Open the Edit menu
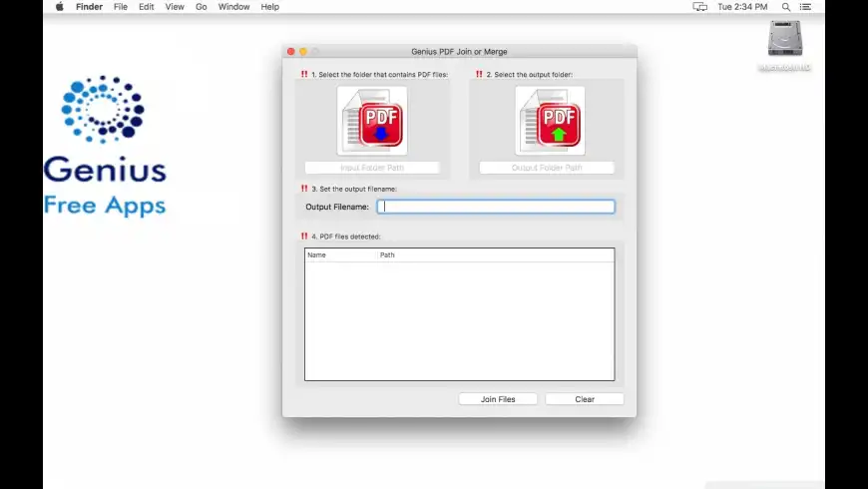The height and width of the screenshot is (489, 868). point(146,7)
